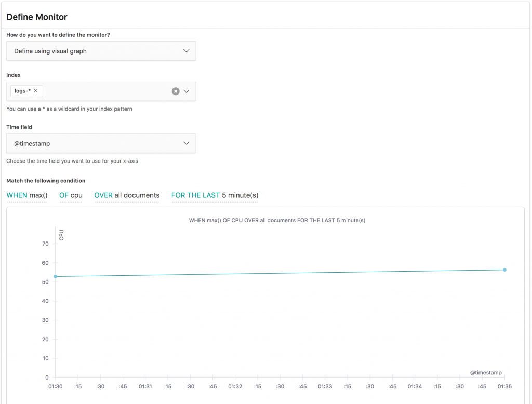
Task: Click the chevron on the monitor definition selector
Action: [x=187, y=51]
